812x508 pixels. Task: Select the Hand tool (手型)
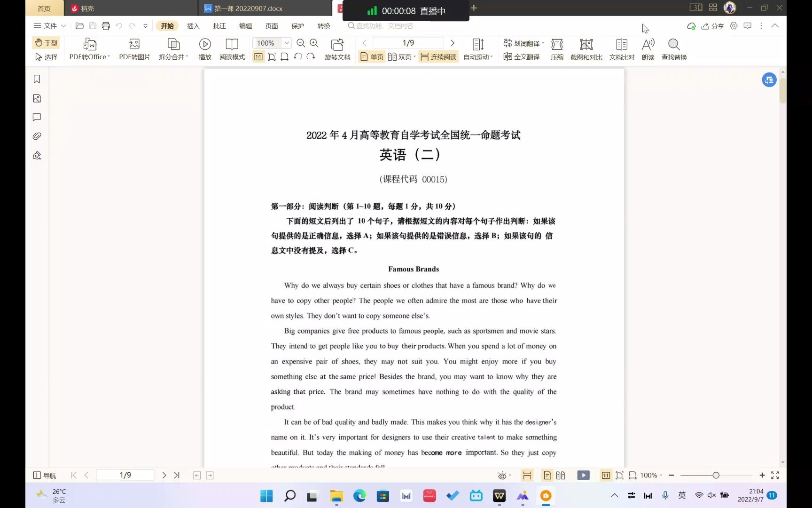pos(46,43)
